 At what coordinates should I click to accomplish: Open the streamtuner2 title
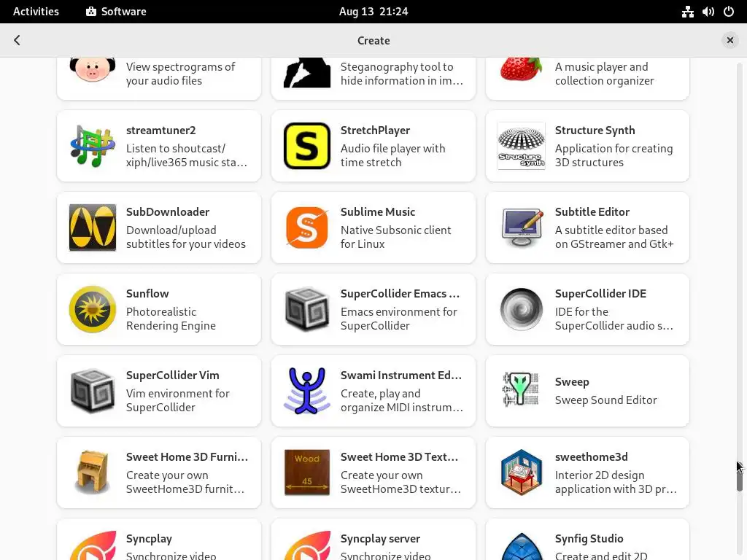point(161,130)
